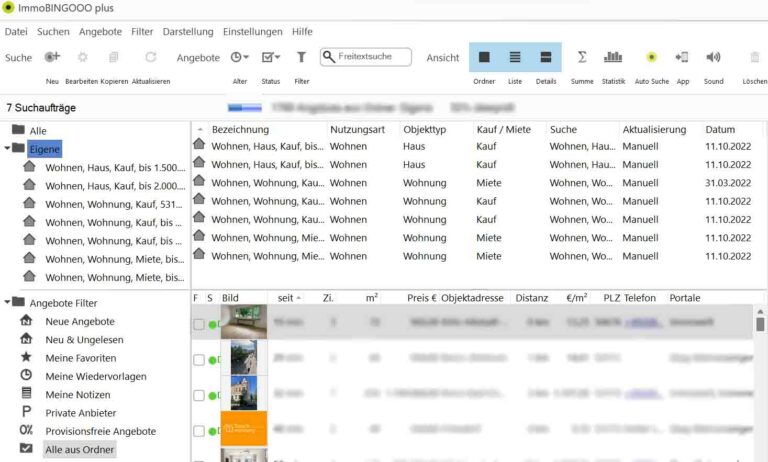The width and height of the screenshot is (768, 462).
Task: Click the offers list vertical scrollbar
Action: [760, 380]
